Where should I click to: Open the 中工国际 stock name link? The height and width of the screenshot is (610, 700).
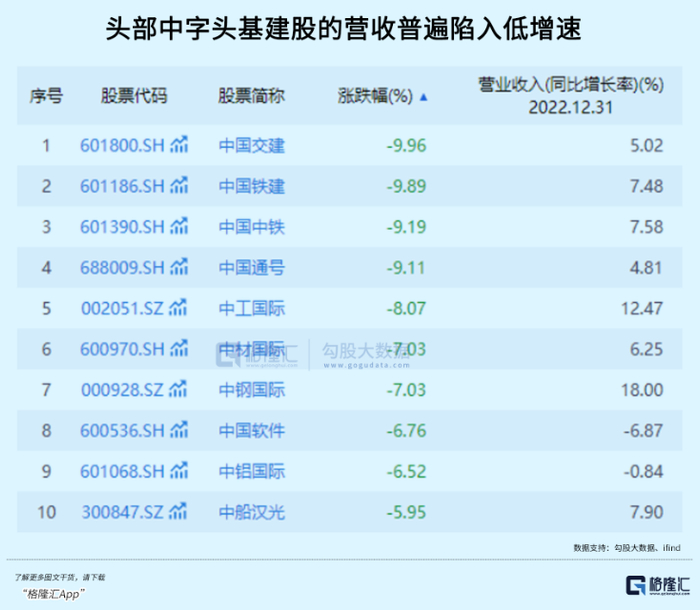click(x=252, y=309)
